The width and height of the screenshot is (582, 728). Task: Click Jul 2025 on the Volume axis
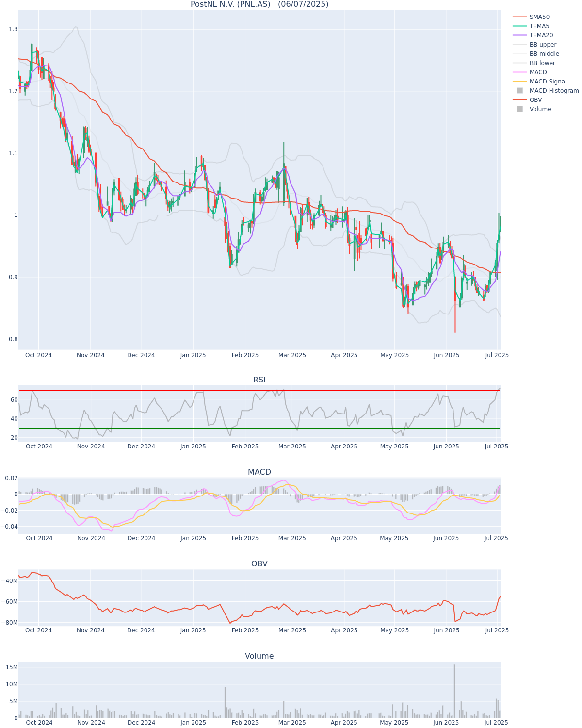[x=497, y=723]
